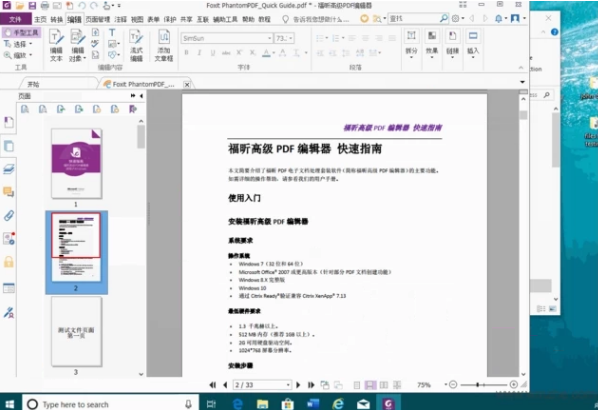Click the zoom in plus button

click(x=514, y=384)
